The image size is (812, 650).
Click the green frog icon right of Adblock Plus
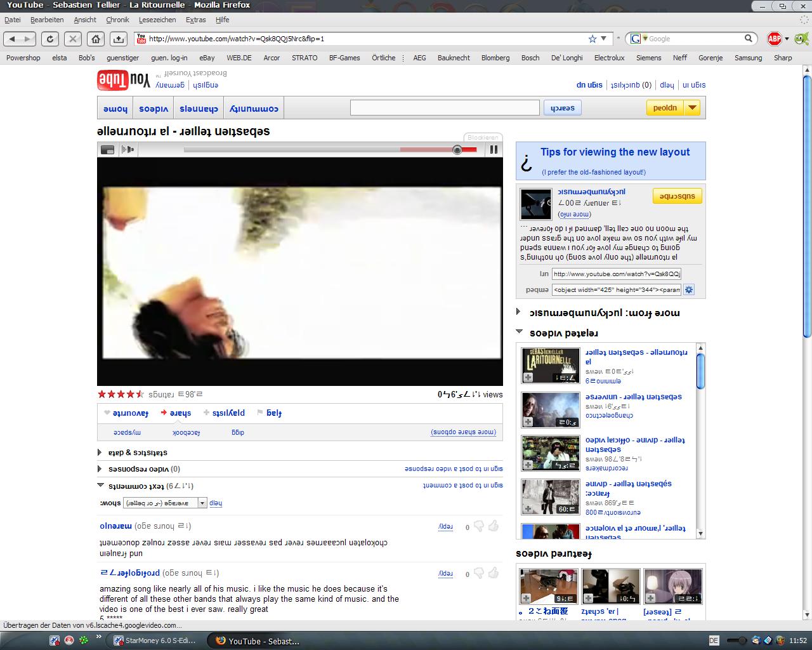click(x=801, y=39)
